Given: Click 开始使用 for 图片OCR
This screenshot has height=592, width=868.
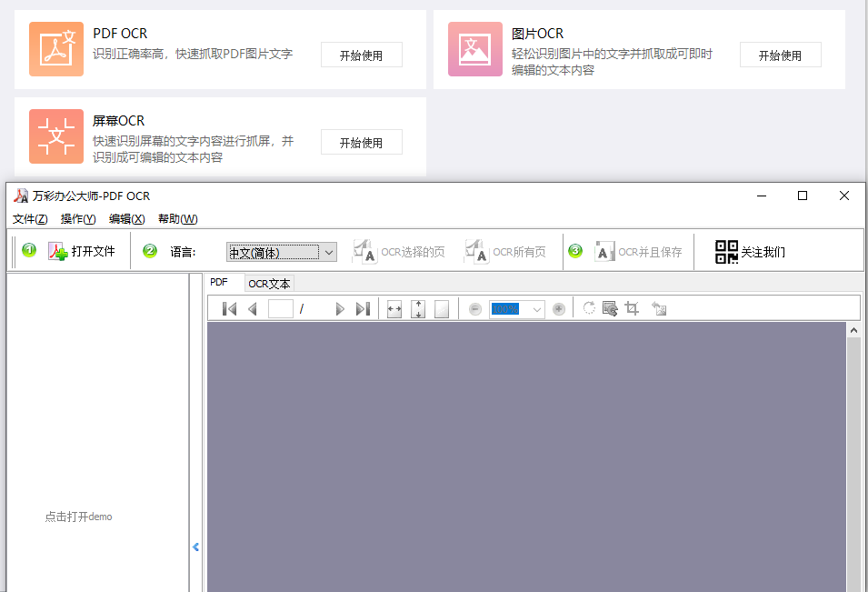Looking at the screenshot, I should click(780, 55).
